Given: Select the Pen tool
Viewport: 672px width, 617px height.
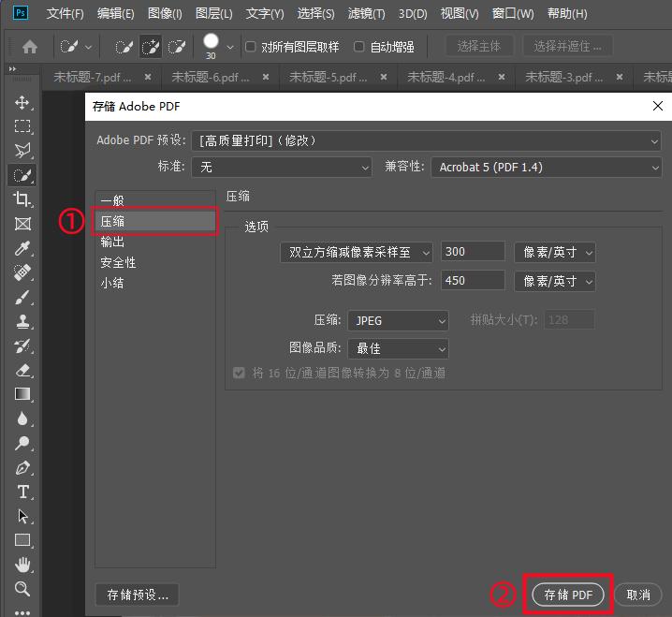Looking at the screenshot, I should click(22, 467).
